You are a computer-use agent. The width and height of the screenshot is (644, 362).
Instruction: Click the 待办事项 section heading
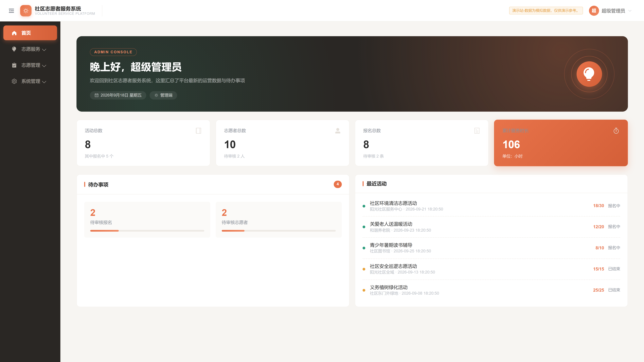click(x=98, y=185)
